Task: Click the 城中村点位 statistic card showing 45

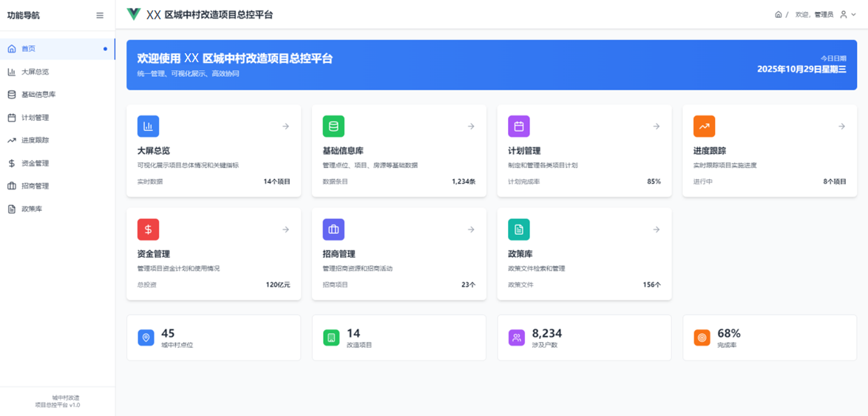Action: coord(214,338)
